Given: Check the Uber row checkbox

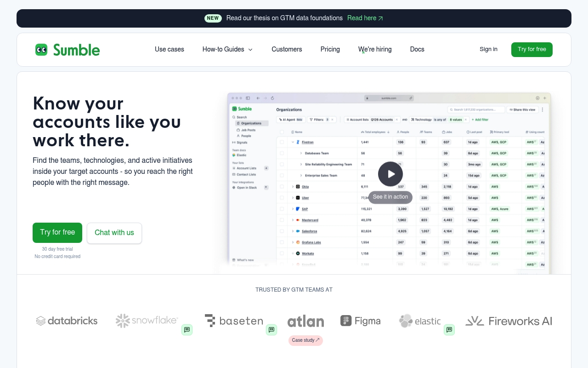Looking at the screenshot, I should point(282,198).
